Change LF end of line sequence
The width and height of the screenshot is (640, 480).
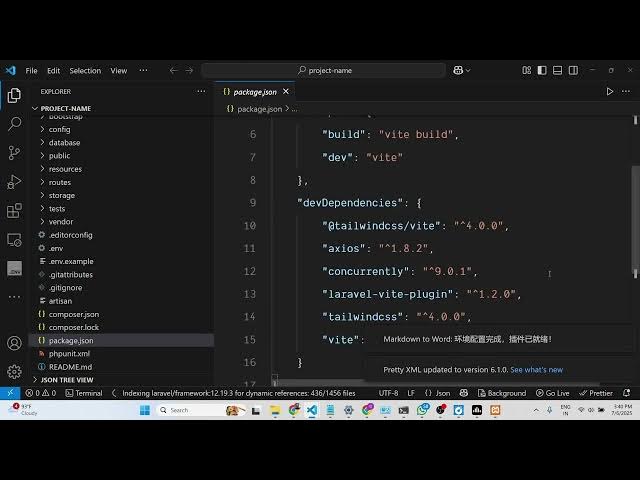pyautogui.click(x=411, y=393)
